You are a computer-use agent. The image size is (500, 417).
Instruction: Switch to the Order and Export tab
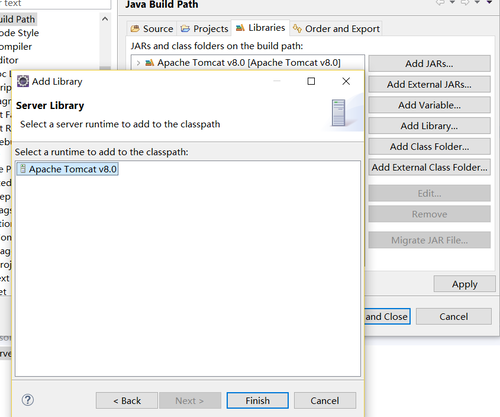336,29
